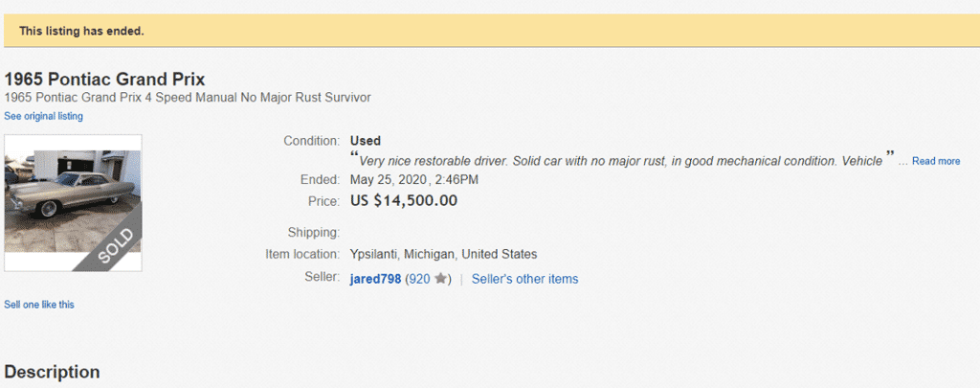Click the Description section heading

(x=52, y=372)
